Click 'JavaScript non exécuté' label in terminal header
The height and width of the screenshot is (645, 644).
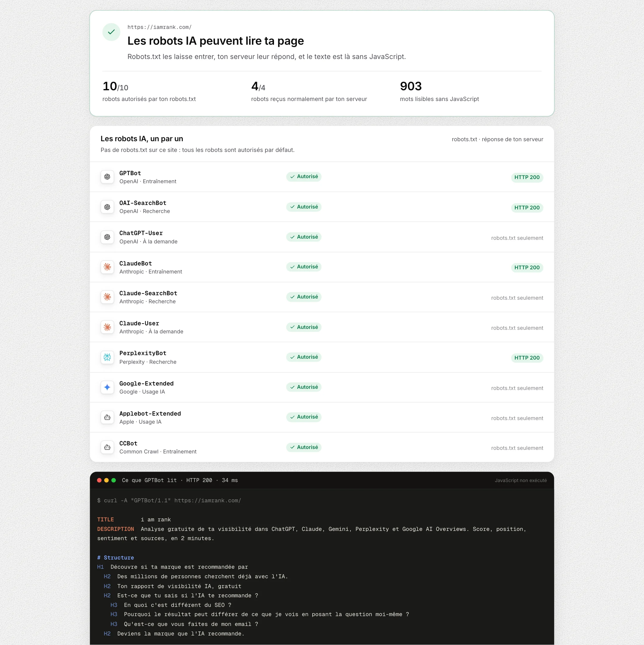point(521,481)
